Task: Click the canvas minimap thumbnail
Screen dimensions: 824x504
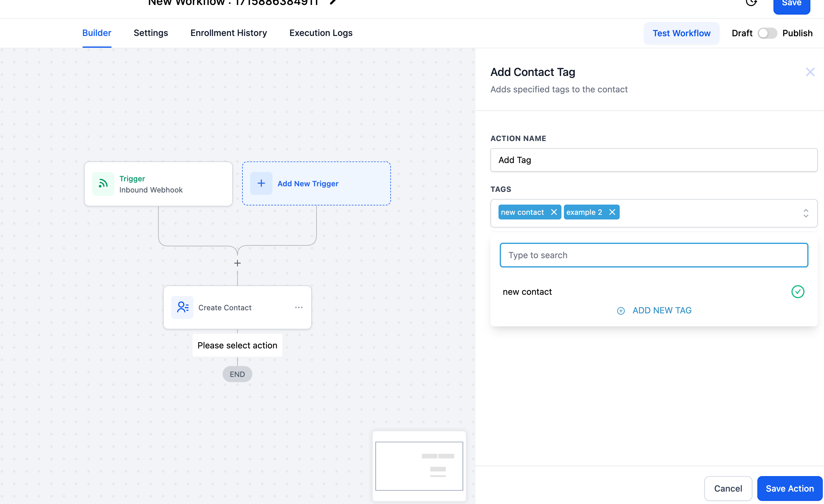Action: tap(419, 466)
